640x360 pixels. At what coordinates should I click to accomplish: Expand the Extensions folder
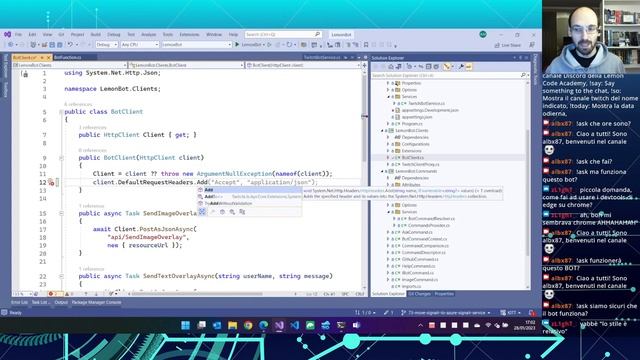pos(388,151)
